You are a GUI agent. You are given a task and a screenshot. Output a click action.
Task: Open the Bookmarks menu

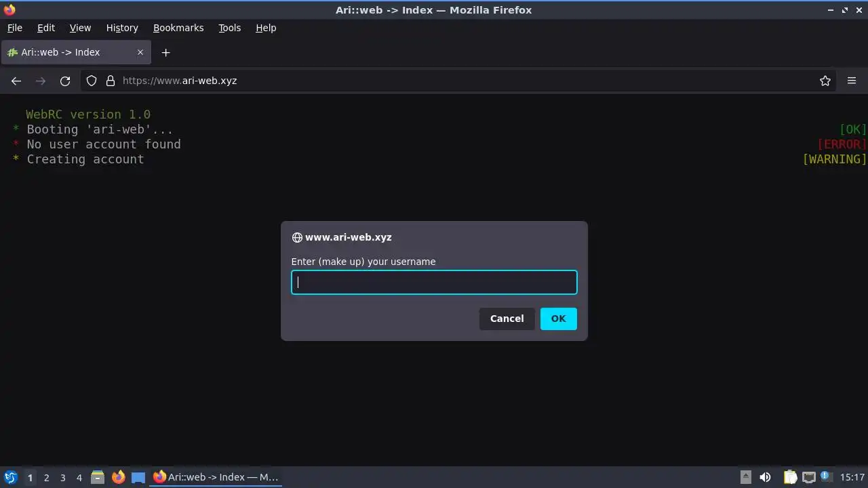[x=178, y=28]
